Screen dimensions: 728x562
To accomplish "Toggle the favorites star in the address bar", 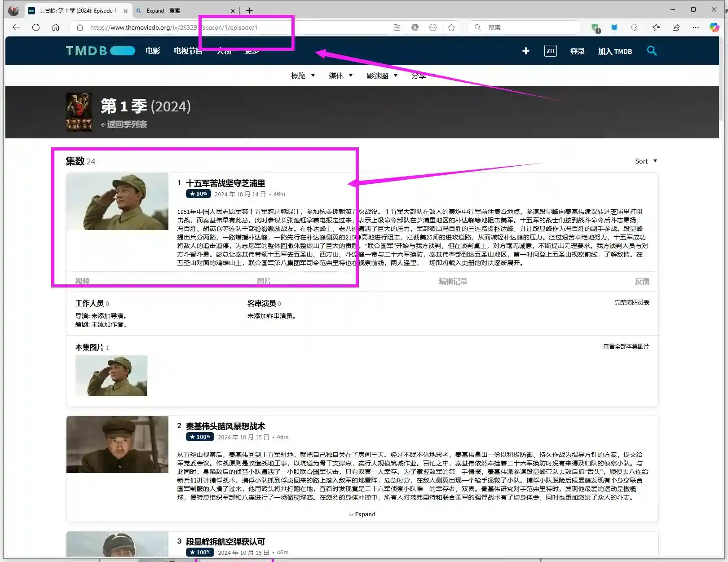I will 451,27.
